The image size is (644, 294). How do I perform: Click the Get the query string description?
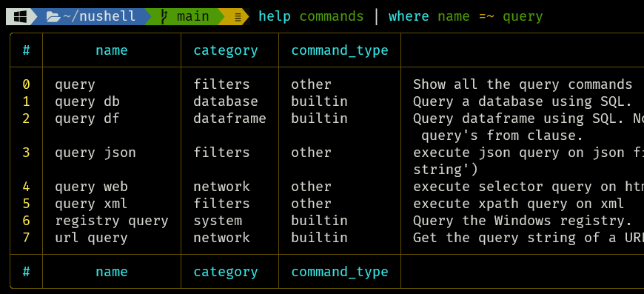point(529,238)
